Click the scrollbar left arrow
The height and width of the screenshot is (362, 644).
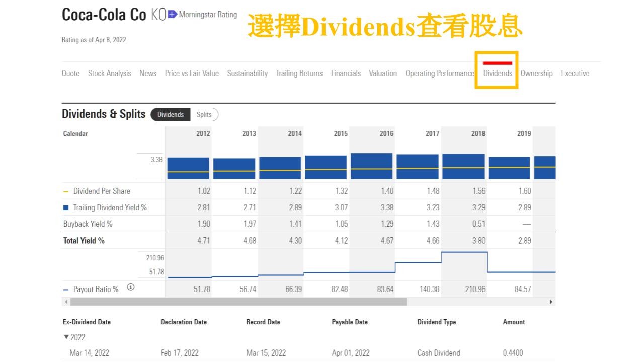pos(65,302)
